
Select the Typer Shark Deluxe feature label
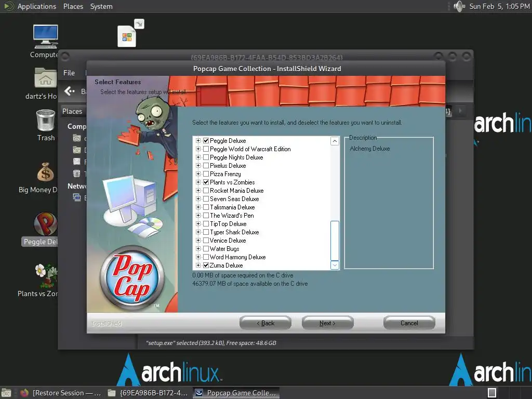coord(234,232)
